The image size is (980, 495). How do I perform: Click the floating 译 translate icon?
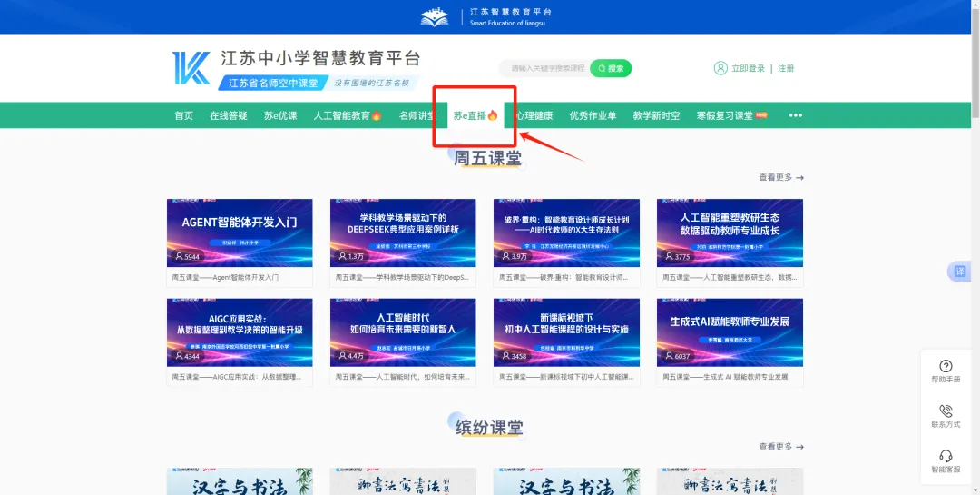pos(960,272)
